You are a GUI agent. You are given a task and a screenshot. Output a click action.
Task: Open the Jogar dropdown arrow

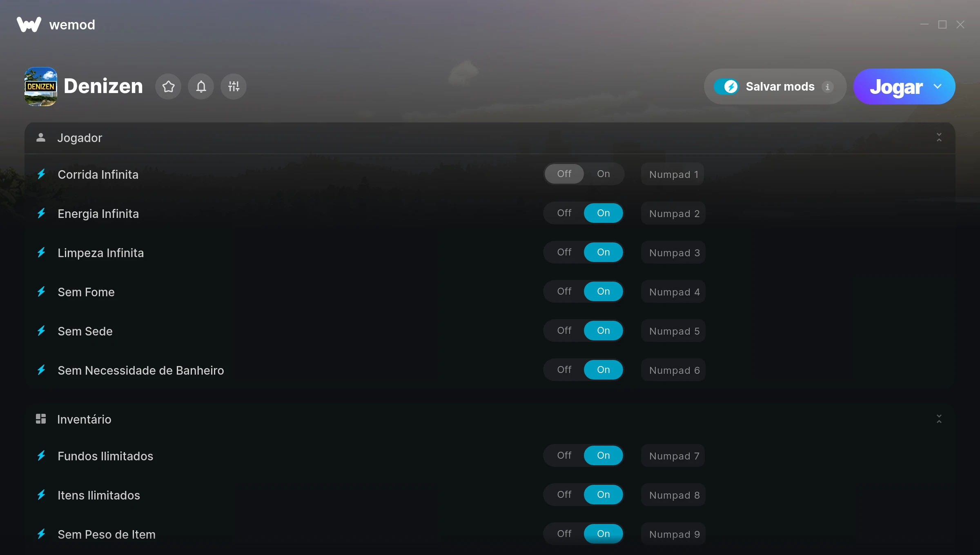(938, 87)
